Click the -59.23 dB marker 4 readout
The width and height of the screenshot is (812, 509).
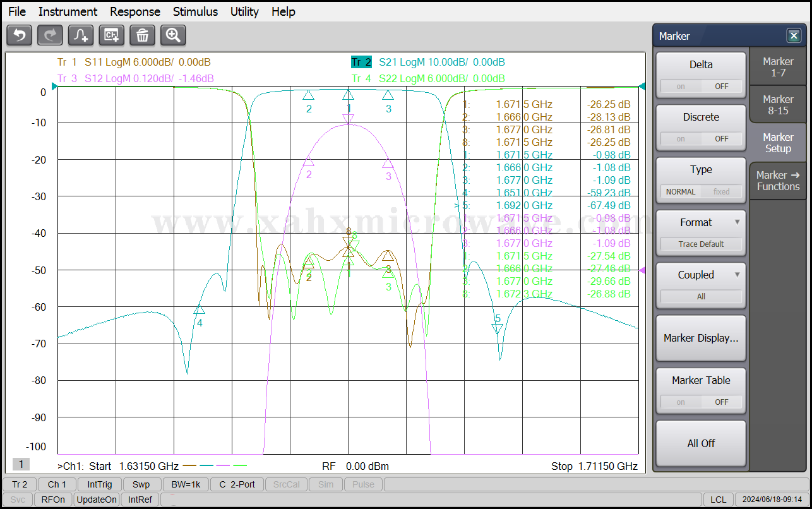tap(608, 193)
